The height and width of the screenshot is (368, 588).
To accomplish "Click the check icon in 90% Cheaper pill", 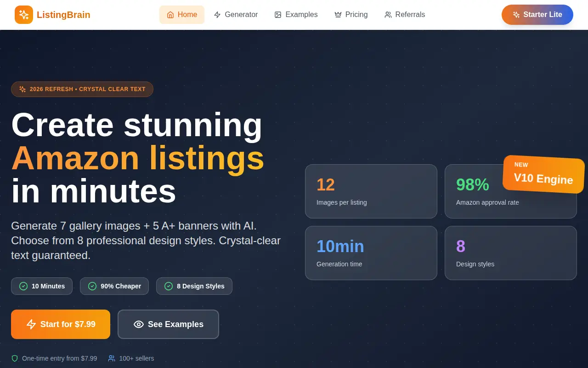I will pos(92,286).
